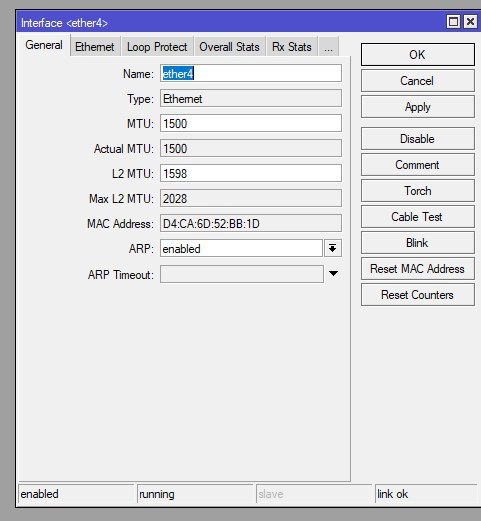Show more tabs with the ellipsis tab
Viewport: 481px width, 521px height.
[x=328, y=47]
